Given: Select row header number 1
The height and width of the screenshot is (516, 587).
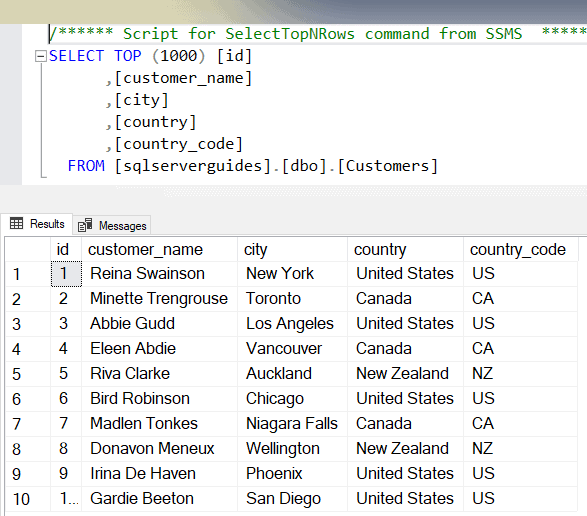Looking at the screenshot, I should tap(28, 274).
